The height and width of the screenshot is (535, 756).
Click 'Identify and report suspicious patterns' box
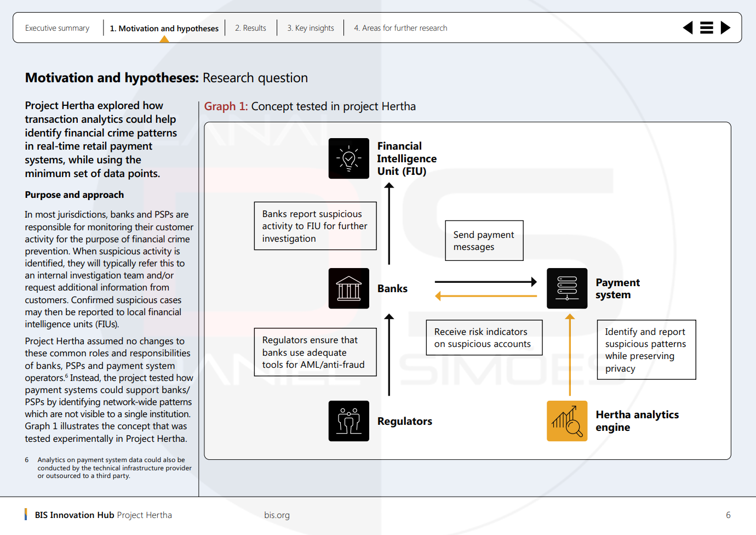pos(646,350)
